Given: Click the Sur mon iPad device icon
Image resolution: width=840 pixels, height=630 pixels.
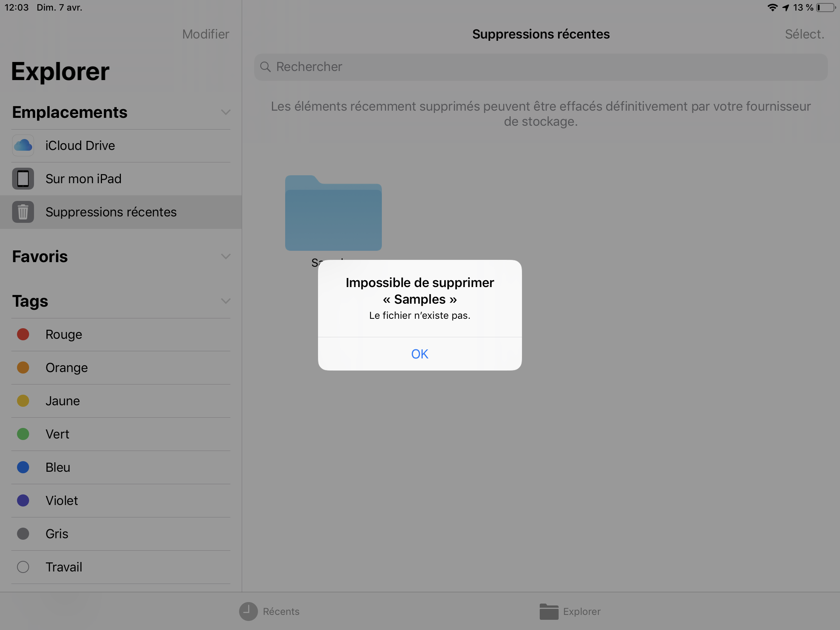Looking at the screenshot, I should (23, 179).
